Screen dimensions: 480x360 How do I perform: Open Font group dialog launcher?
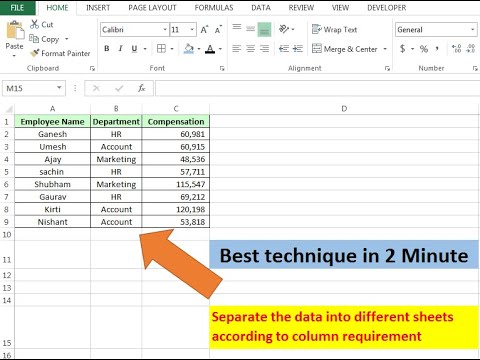(x=222, y=68)
